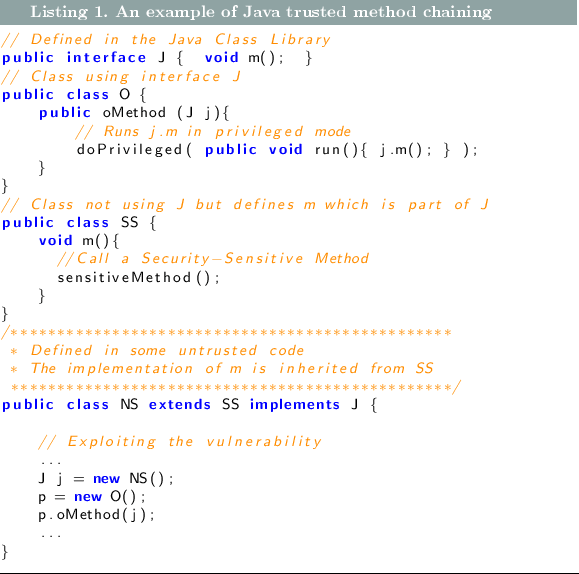The image size is (579, 574).
Task: Click the 'oMethod (J j){' declaration
Action: pyautogui.click(x=166, y=113)
